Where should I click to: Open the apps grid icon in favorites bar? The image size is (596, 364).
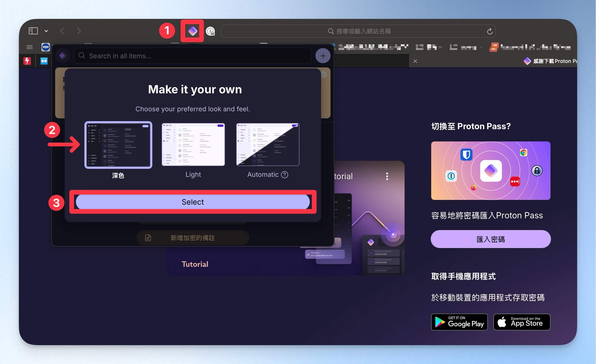tap(29, 47)
